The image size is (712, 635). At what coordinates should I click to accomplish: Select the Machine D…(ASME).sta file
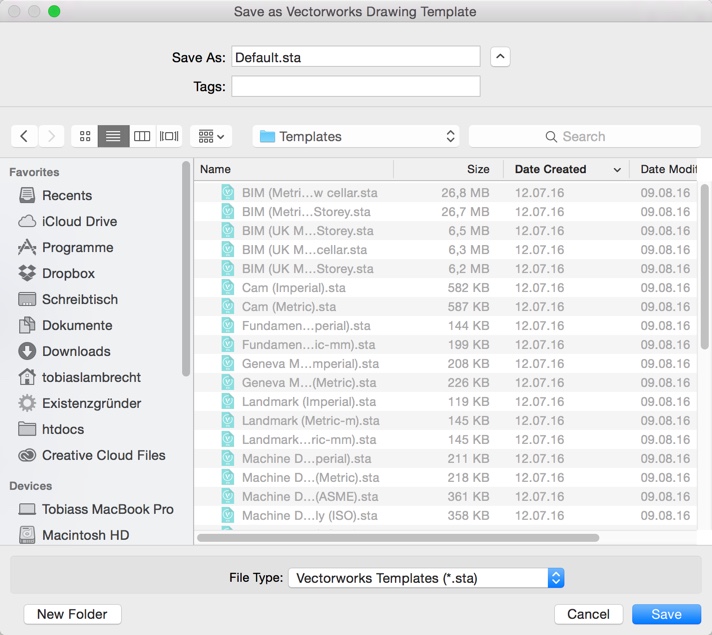point(446,496)
